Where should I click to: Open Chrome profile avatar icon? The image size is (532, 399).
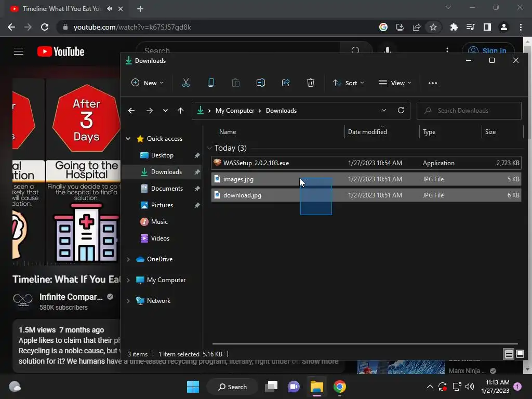click(x=504, y=27)
